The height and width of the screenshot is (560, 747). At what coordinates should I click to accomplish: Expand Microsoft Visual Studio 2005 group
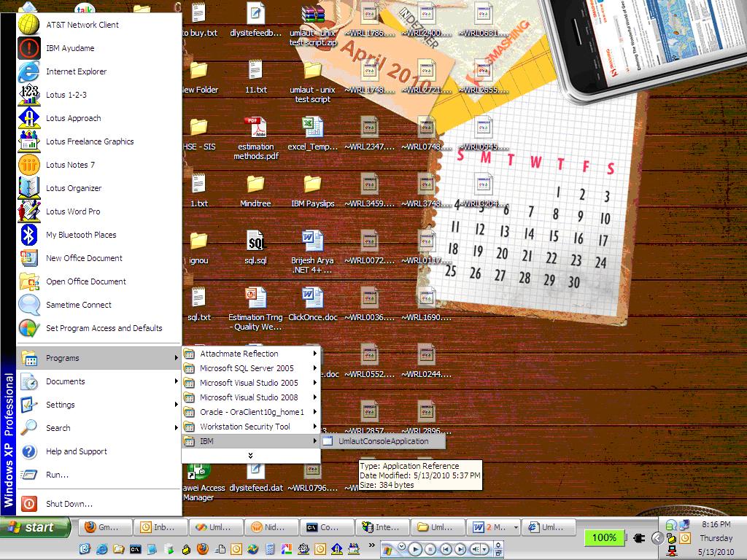point(251,383)
